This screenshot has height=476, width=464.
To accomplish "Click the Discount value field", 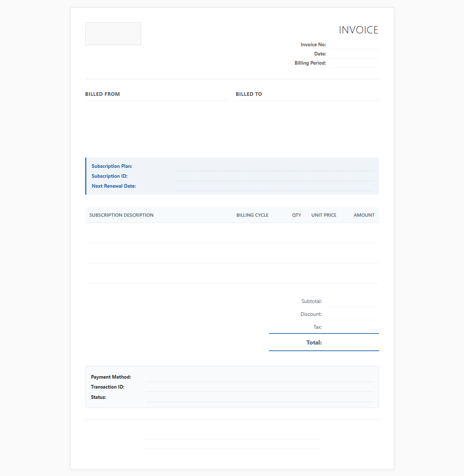I will tap(353, 314).
